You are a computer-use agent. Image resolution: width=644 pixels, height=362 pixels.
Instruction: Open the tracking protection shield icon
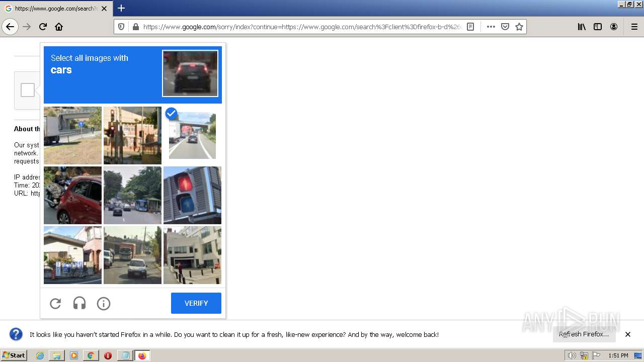(121, 27)
